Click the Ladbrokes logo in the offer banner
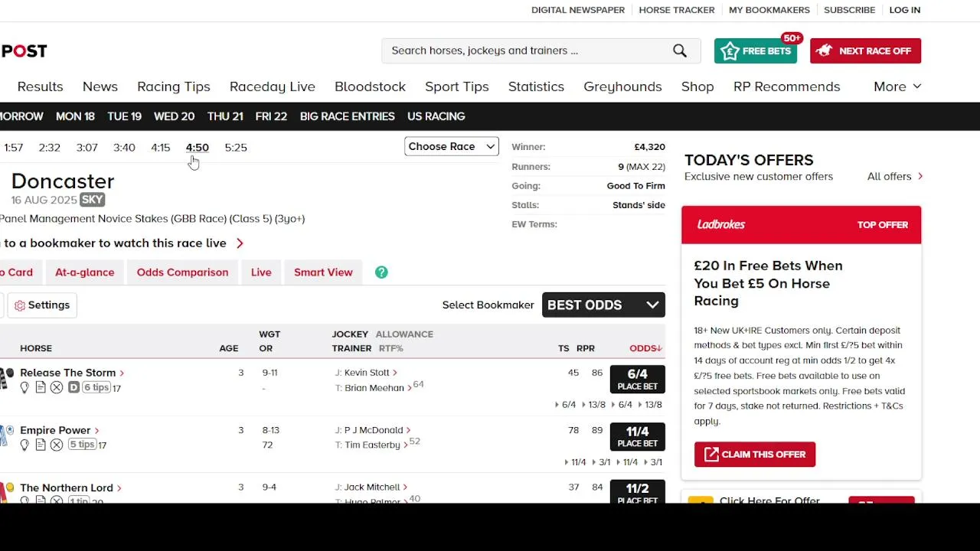980x551 pixels. [721, 225]
